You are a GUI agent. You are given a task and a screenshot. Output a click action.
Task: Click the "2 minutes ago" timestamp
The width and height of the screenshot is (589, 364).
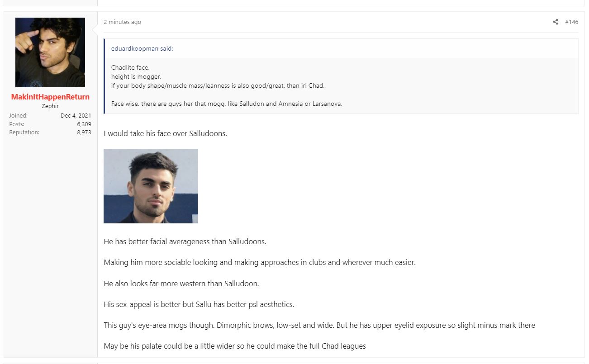point(122,22)
